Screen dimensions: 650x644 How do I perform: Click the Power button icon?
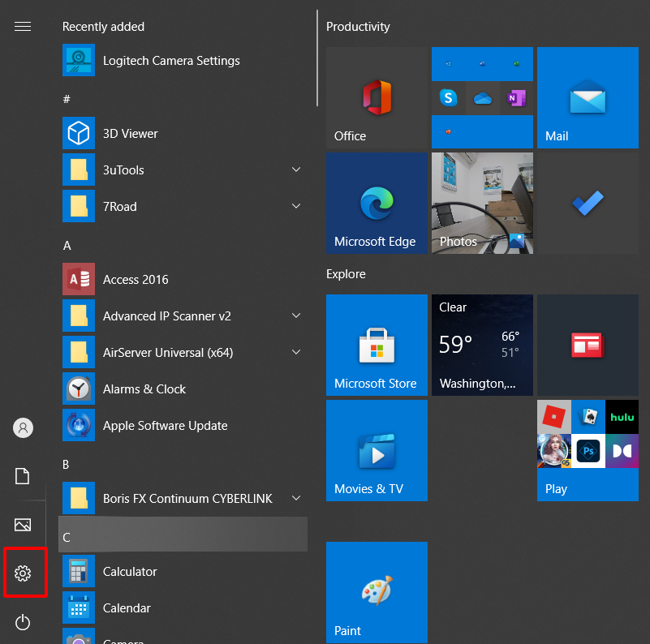click(23, 622)
